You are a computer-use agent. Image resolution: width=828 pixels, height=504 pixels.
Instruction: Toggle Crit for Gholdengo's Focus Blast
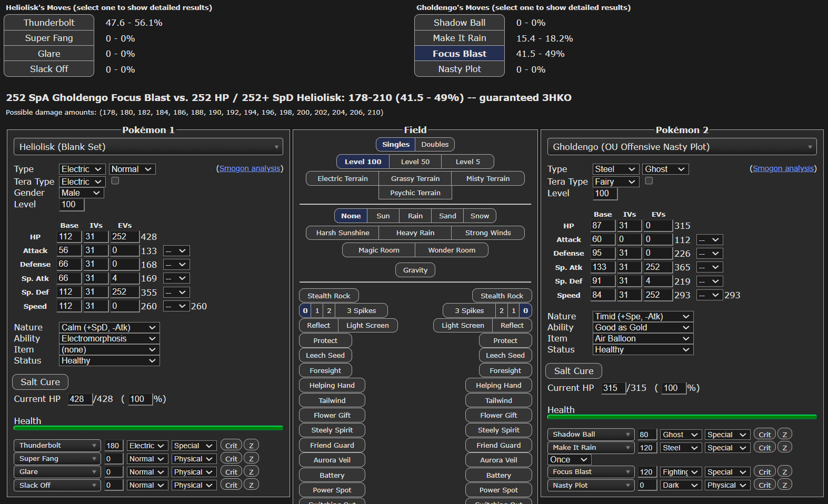pyautogui.click(x=765, y=472)
